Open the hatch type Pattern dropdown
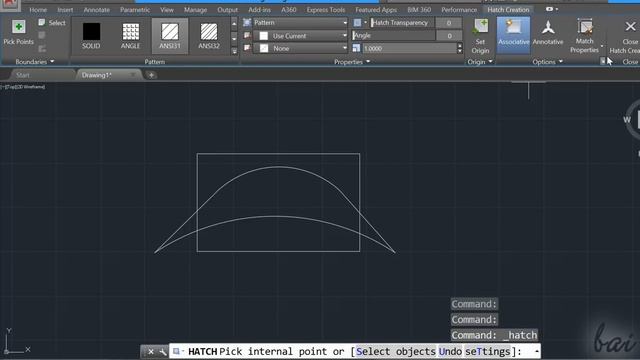This screenshot has width=640, height=360. [x=300, y=23]
